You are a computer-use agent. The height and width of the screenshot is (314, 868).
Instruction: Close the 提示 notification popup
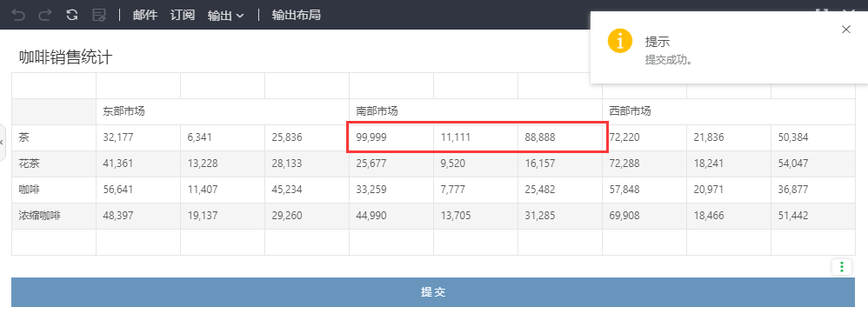846,30
